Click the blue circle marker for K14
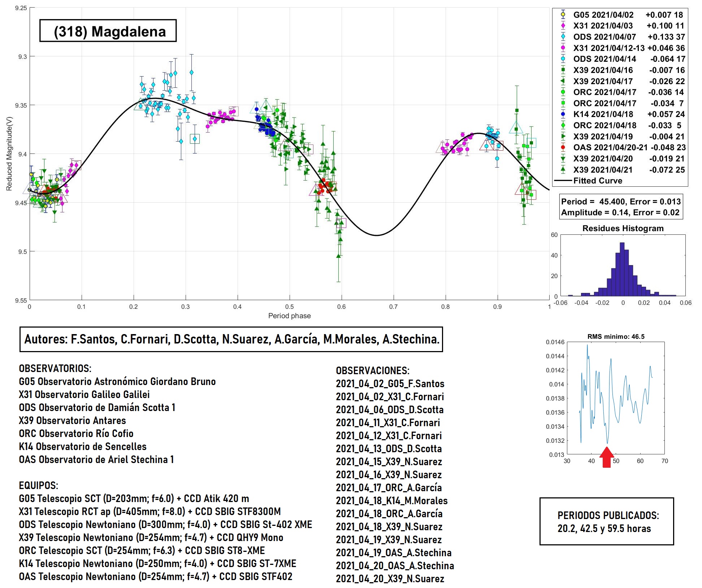The height and width of the screenshot is (588, 702). (563, 114)
